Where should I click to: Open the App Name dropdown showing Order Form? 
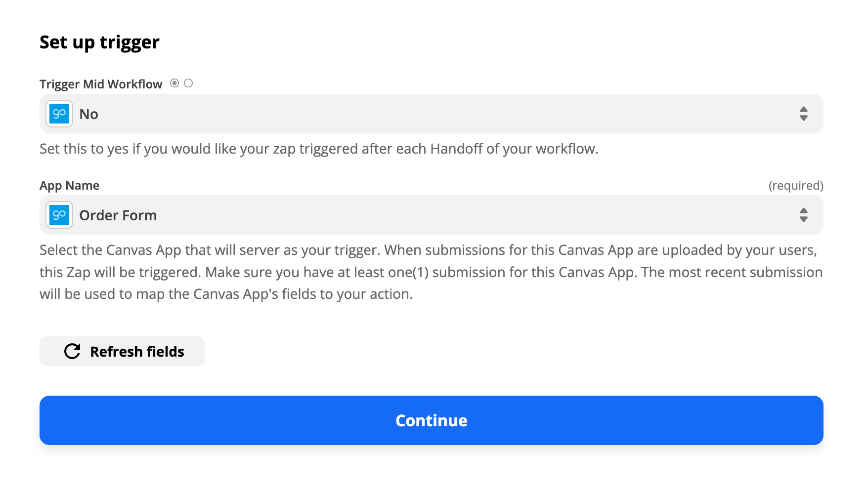click(432, 215)
